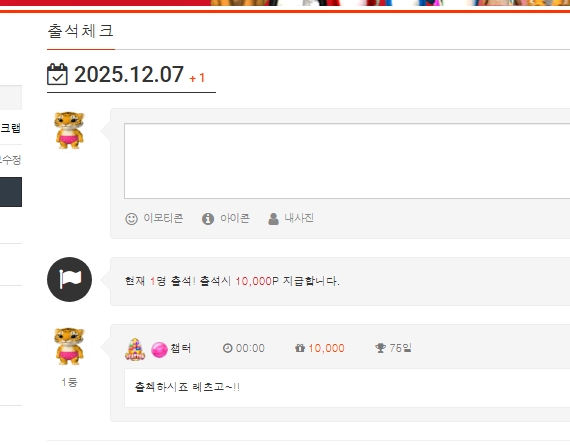The width and height of the screenshot is (570, 447).
Task: Click the pink candy icon beside 챕터
Action: 159,350
